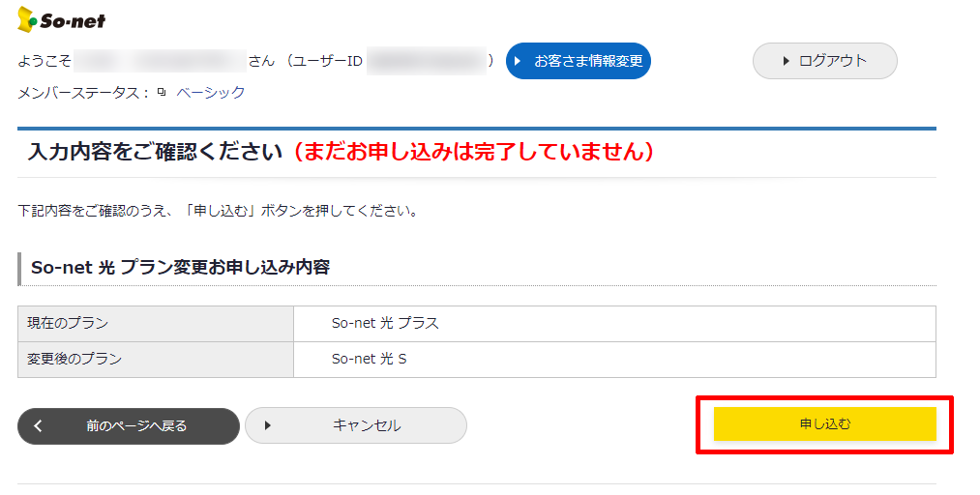Open お客さま情報変更 page
This screenshot has width=980, height=495.
[579, 61]
